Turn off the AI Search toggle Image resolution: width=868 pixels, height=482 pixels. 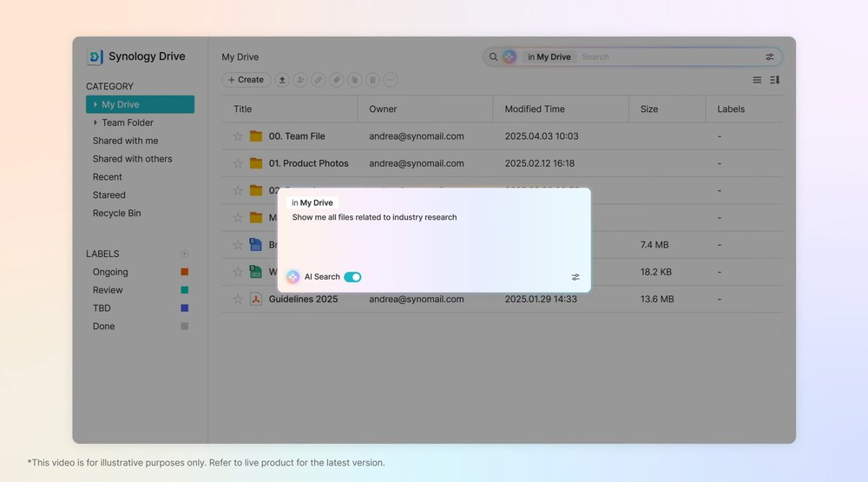(352, 277)
